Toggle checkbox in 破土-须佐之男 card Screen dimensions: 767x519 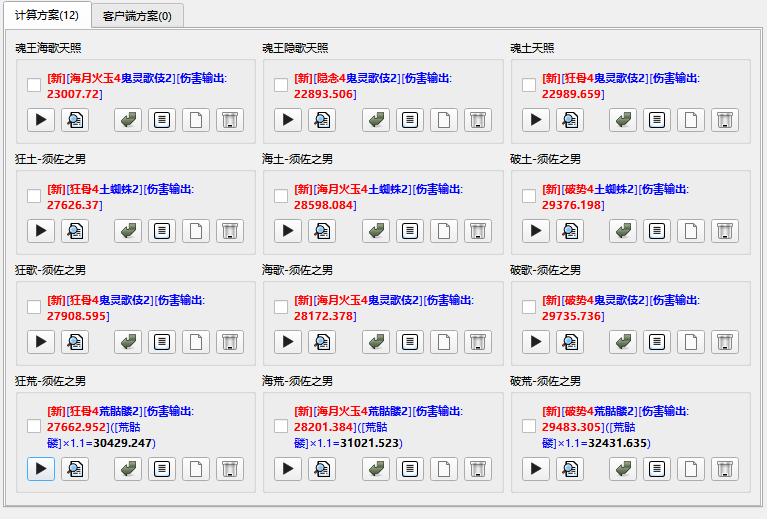[529, 196]
